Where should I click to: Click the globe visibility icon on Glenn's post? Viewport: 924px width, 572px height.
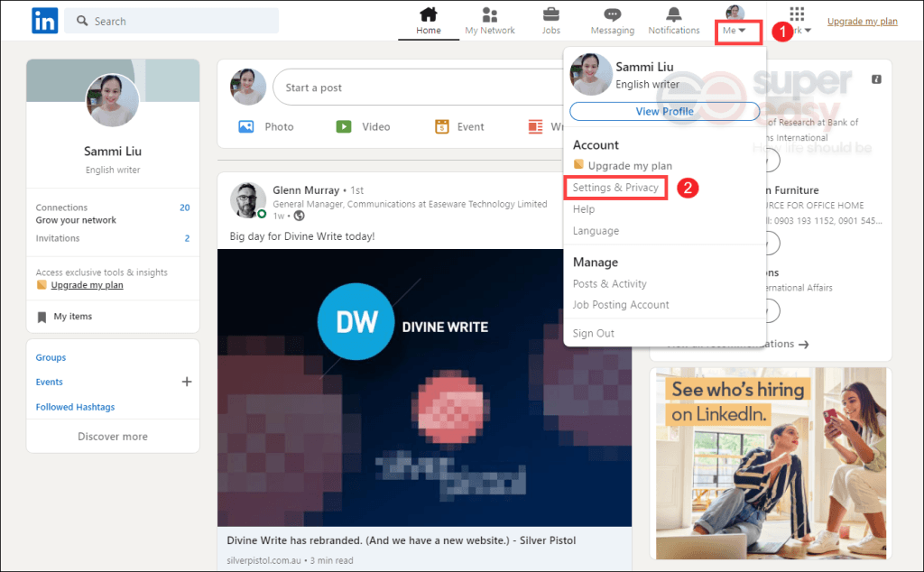[x=300, y=217]
